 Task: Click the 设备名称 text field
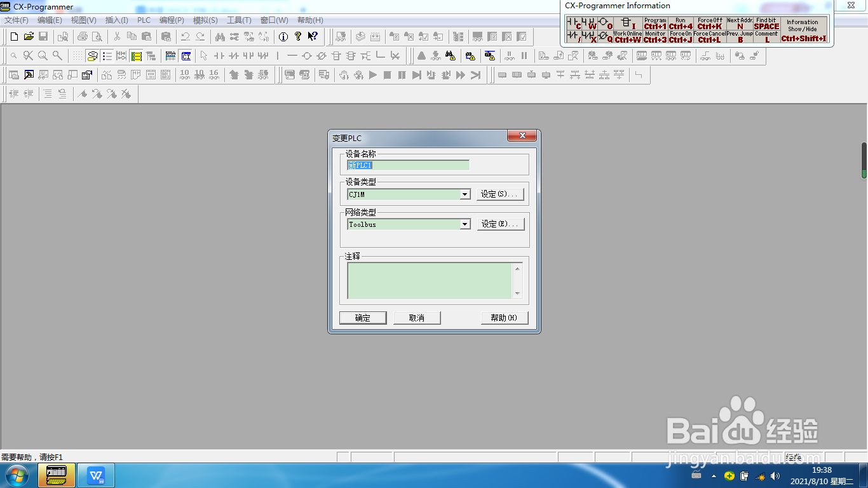pos(408,165)
